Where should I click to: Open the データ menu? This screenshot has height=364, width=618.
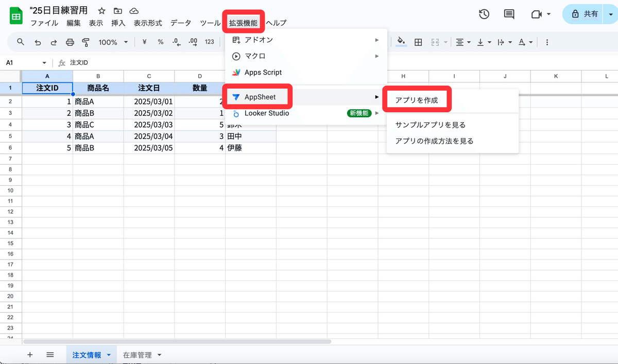coord(180,23)
